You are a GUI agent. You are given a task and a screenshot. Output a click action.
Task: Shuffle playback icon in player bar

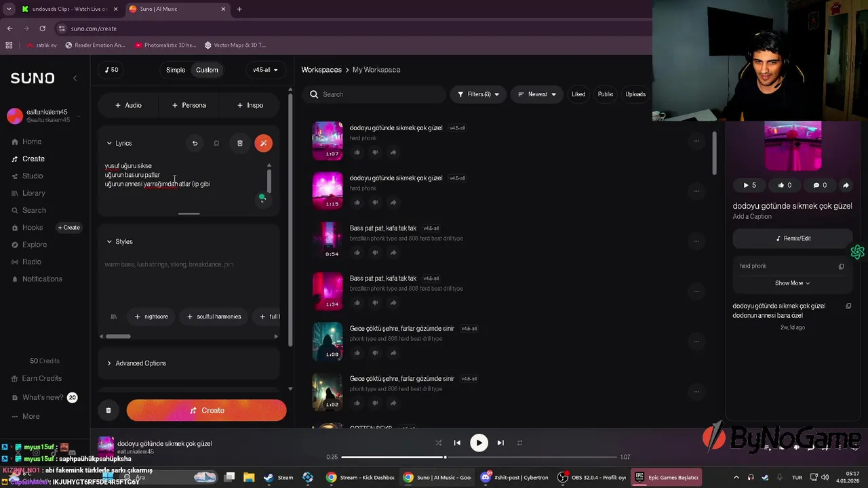(x=438, y=443)
